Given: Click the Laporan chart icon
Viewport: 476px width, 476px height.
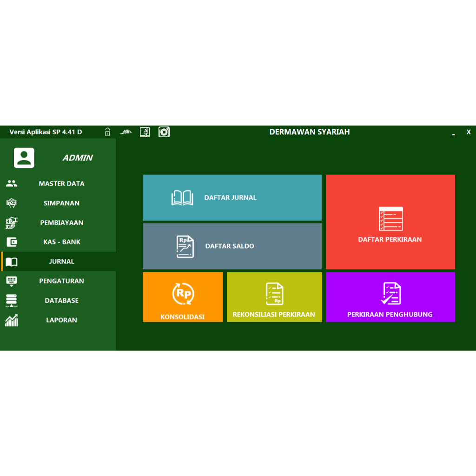Looking at the screenshot, I should (12, 320).
